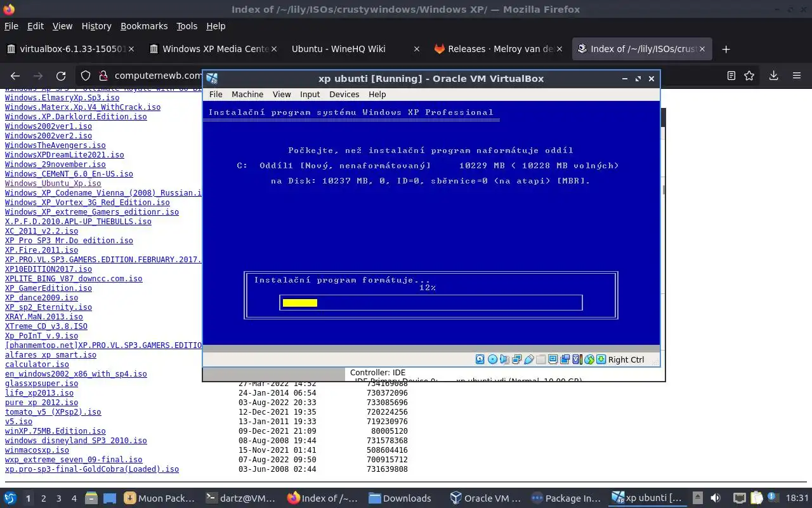Open the glassxpsuper.iso link
The height and width of the screenshot is (508, 812).
[x=41, y=384]
